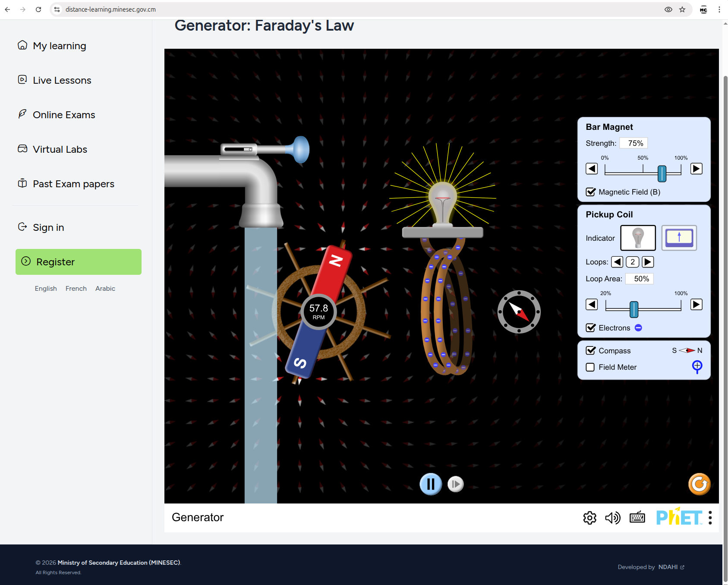Image resolution: width=728 pixels, height=585 pixels.
Task: Click the 57.8 RPM readout
Action: pos(318,312)
